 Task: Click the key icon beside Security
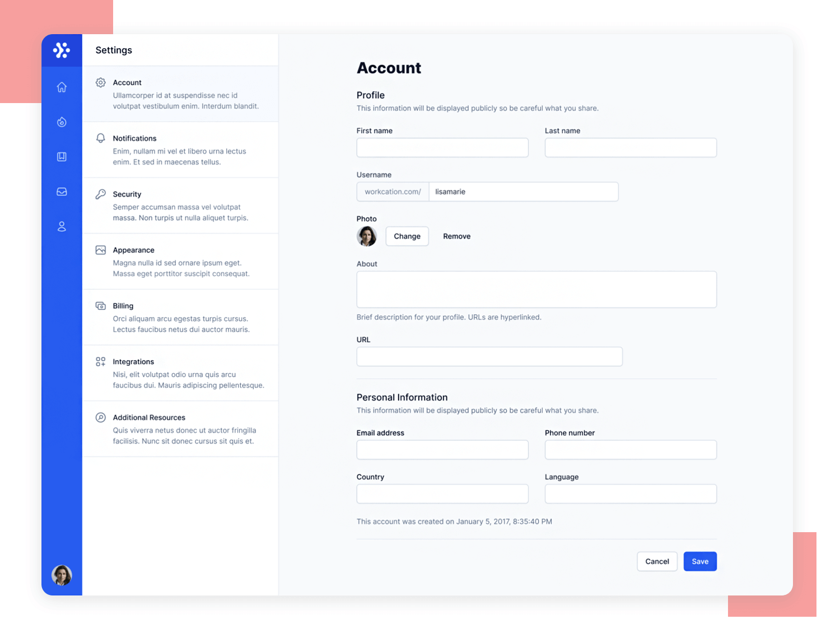pos(101,194)
